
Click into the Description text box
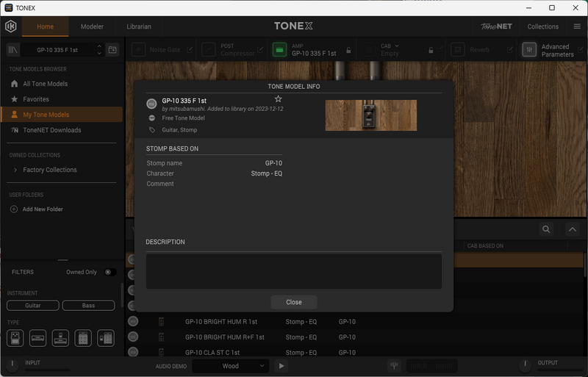coord(293,271)
